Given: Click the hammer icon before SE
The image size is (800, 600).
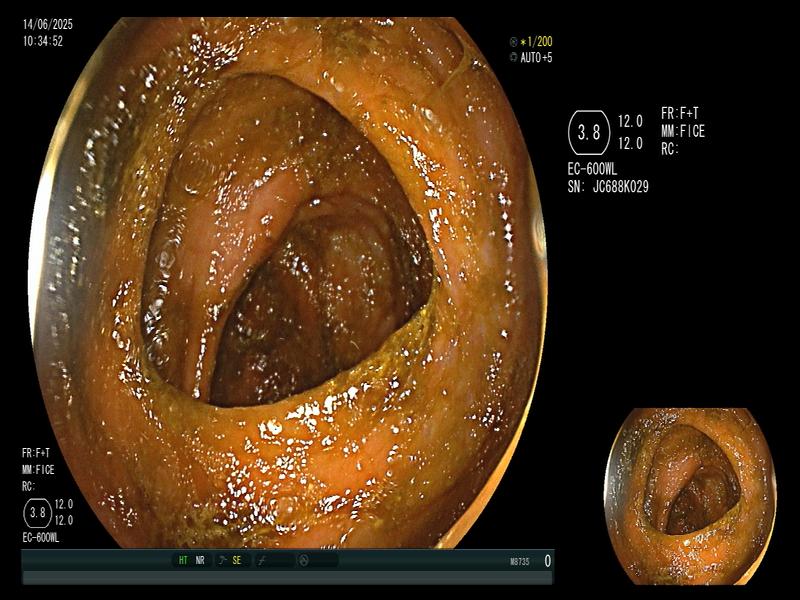Looking at the screenshot, I should [222, 560].
